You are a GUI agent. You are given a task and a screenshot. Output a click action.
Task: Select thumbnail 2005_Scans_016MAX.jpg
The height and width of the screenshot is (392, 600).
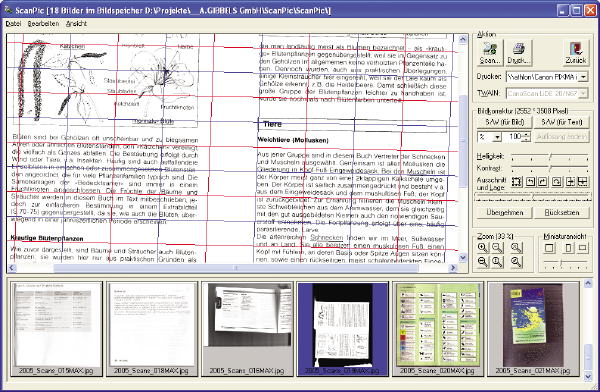click(x=247, y=330)
